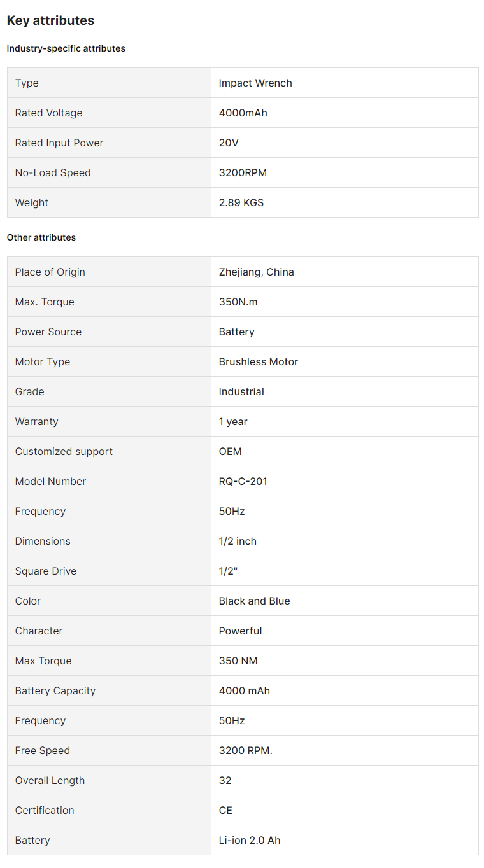The width and height of the screenshot is (484, 868).
Task: Select the "Industrial" grade value
Action: point(241,392)
